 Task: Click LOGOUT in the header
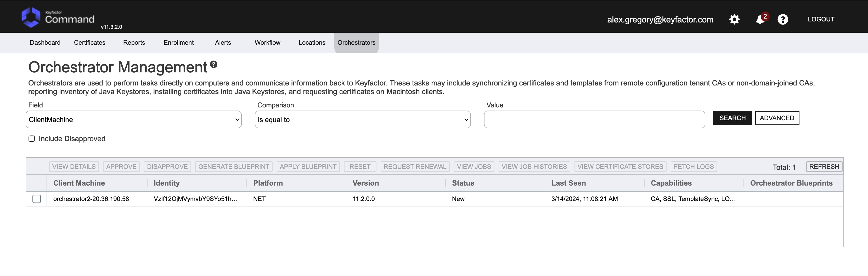(821, 19)
